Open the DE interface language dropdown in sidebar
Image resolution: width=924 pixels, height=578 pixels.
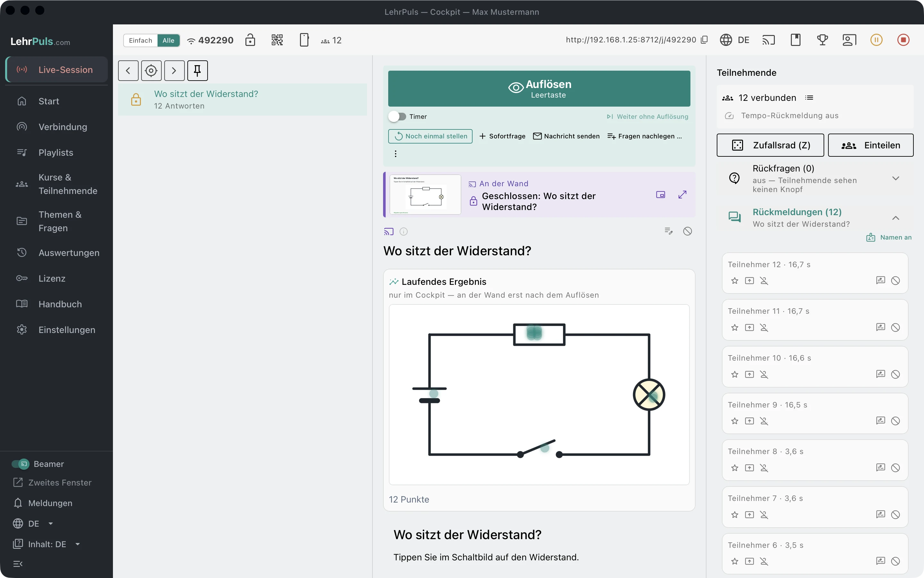pyautogui.click(x=33, y=523)
